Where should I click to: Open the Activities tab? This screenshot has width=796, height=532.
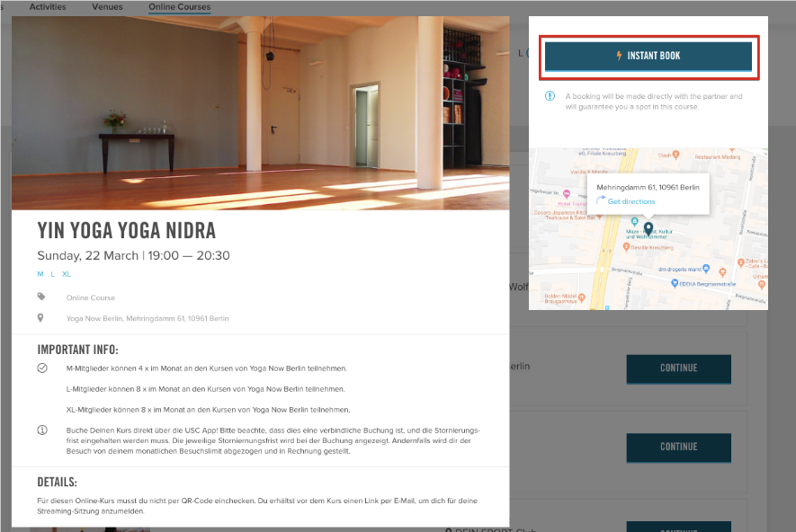click(48, 7)
